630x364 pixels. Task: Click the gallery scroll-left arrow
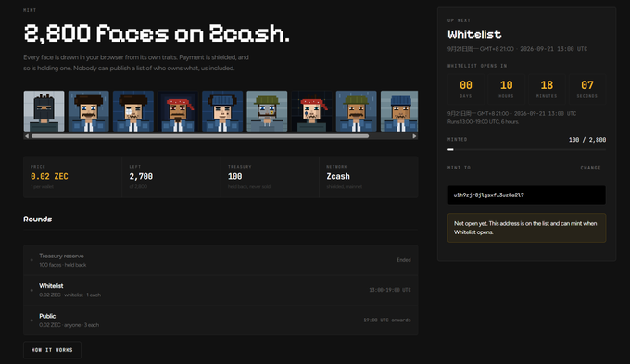coord(27,136)
